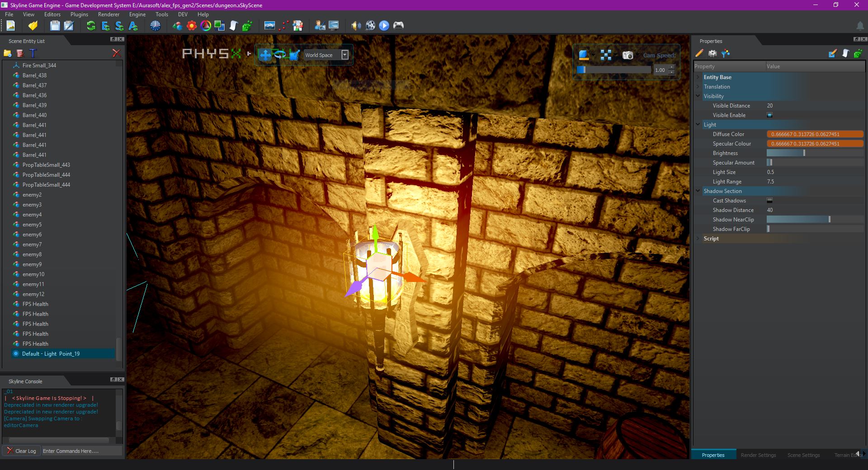Click the Enter Commands Here console field

(x=82, y=451)
